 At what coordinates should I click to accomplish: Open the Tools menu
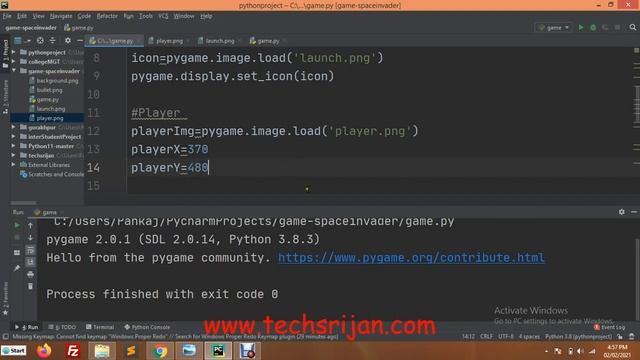coord(145,16)
